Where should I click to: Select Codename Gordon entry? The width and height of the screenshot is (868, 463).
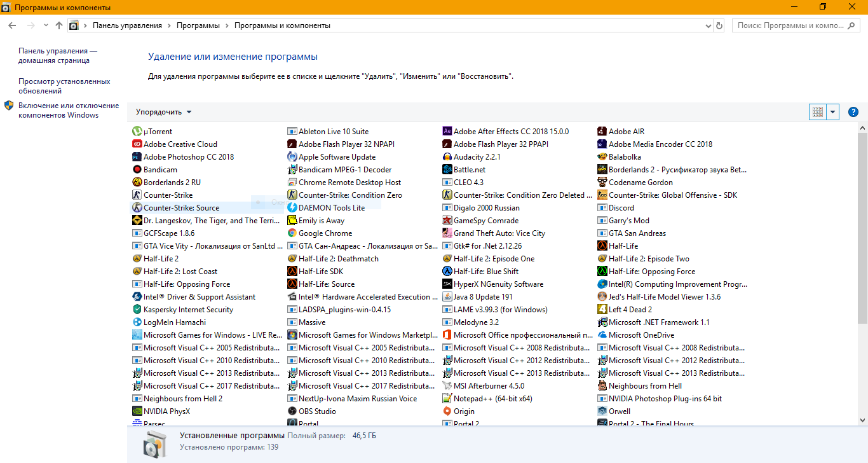point(635,183)
